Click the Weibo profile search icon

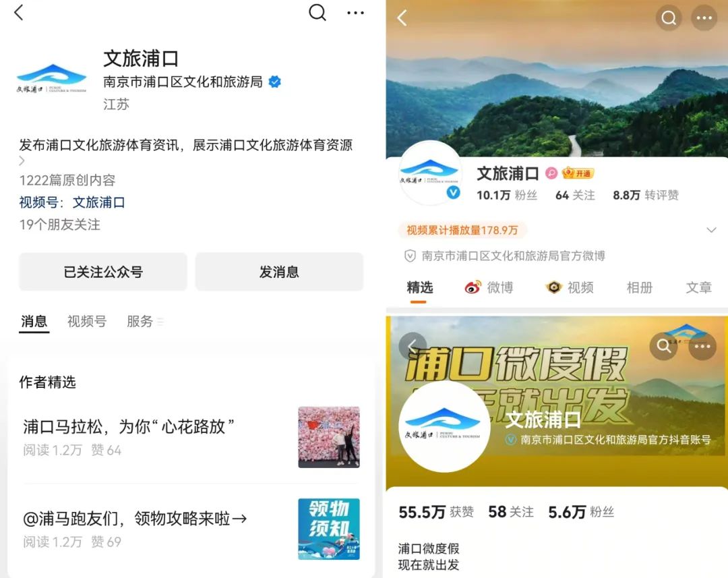pyautogui.click(x=669, y=18)
